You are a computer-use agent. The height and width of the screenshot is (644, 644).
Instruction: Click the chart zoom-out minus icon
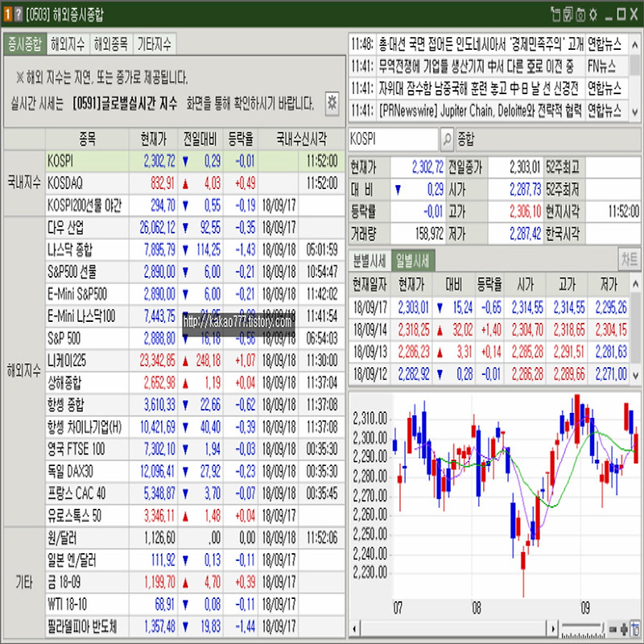point(613,628)
